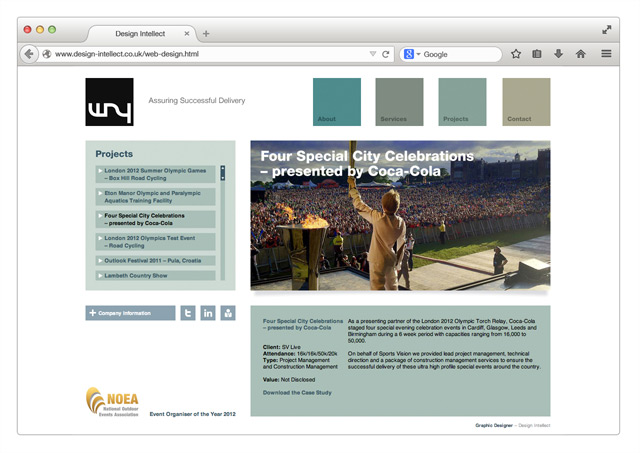640x453 pixels.
Task: Show the bookmarks list icon
Action: tap(537, 54)
